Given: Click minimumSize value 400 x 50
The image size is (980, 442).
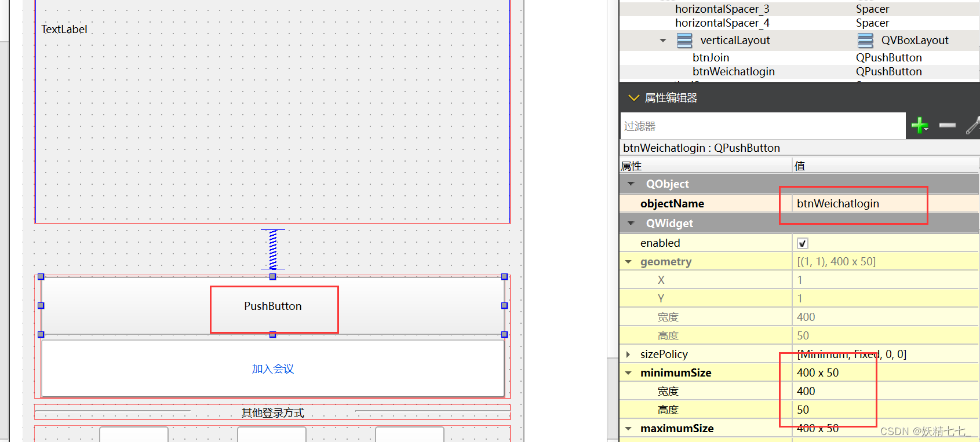Looking at the screenshot, I should 886,373.
